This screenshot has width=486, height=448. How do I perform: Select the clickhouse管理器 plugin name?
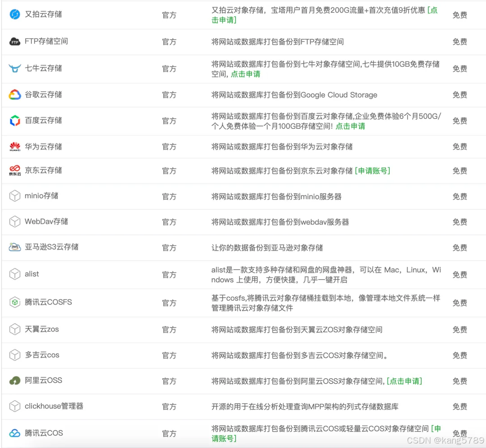pos(54,406)
